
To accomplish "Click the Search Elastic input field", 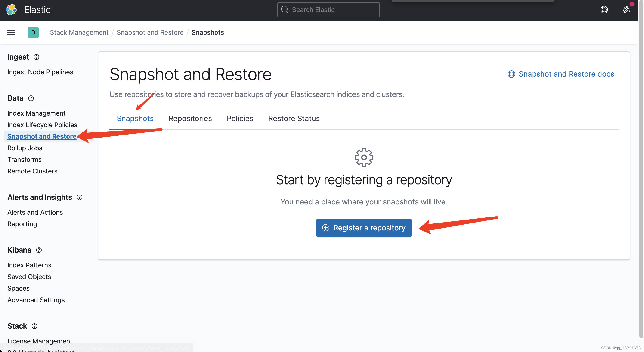I will (x=328, y=9).
